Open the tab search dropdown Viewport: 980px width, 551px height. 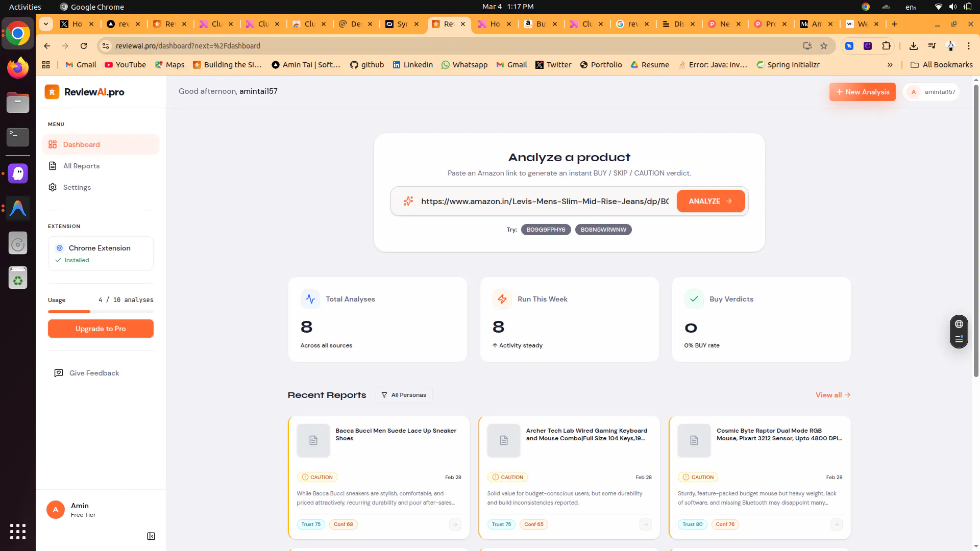click(x=46, y=24)
